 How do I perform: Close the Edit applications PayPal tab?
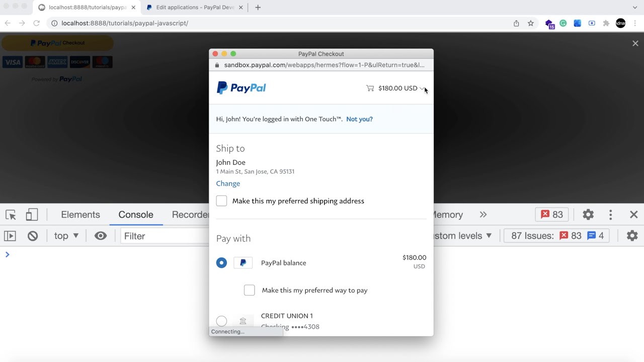(241, 8)
